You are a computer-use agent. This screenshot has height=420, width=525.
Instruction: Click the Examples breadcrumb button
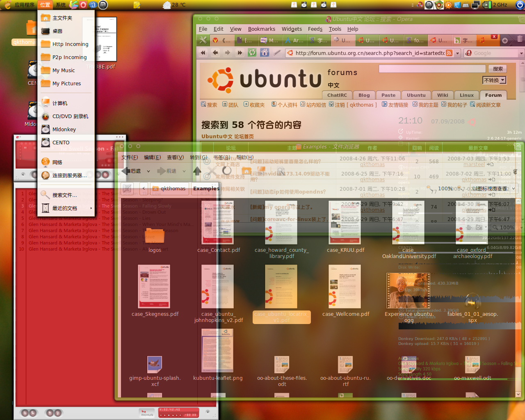pos(206,189)
